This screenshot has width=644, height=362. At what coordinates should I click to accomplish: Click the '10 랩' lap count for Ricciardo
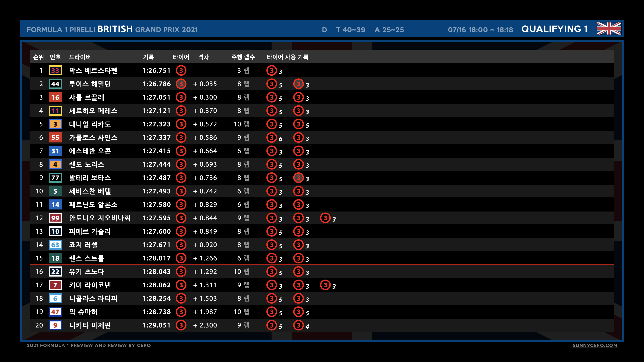241,124
